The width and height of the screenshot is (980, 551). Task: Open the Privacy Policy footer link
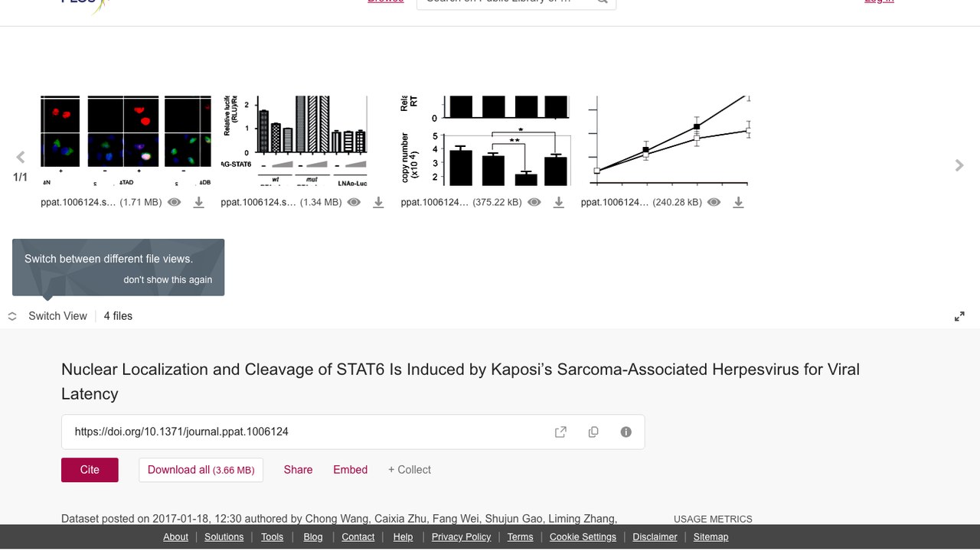461,537
